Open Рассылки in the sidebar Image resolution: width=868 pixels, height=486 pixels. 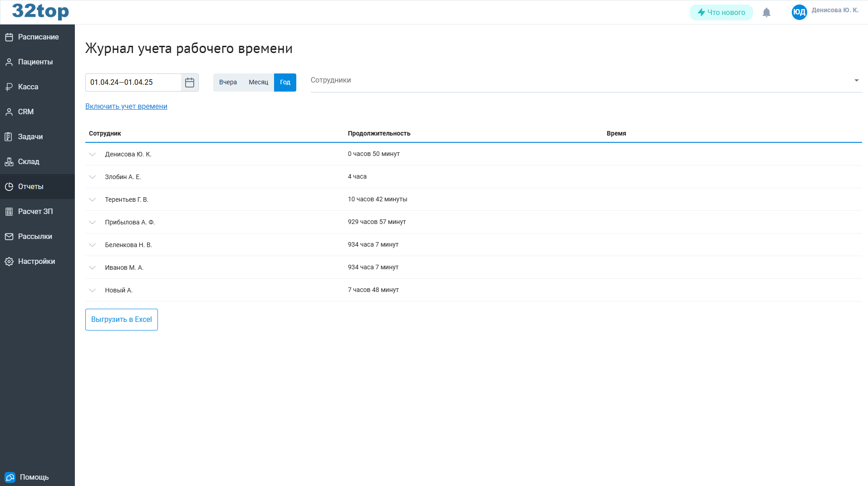coord(37,237)
